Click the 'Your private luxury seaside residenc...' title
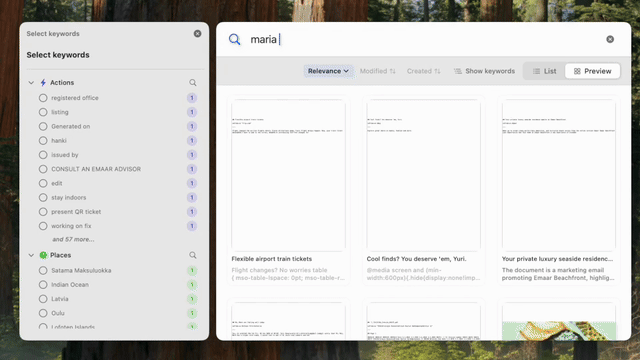Screen dimensions: 640x360 pyautogui.click(x=557, y=259)
